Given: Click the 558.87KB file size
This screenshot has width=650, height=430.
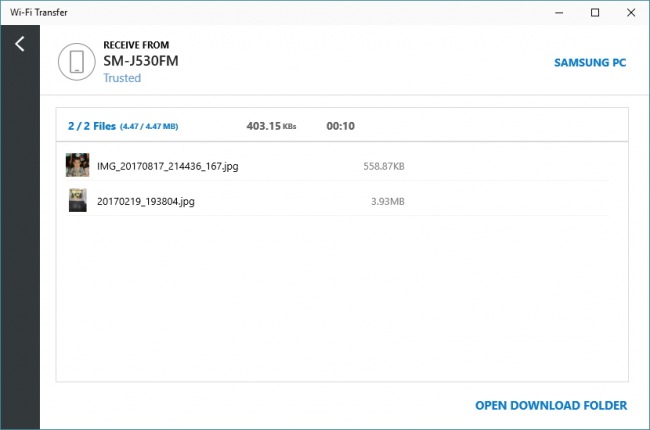Looking at the screenshot, I should pos(384,166).
